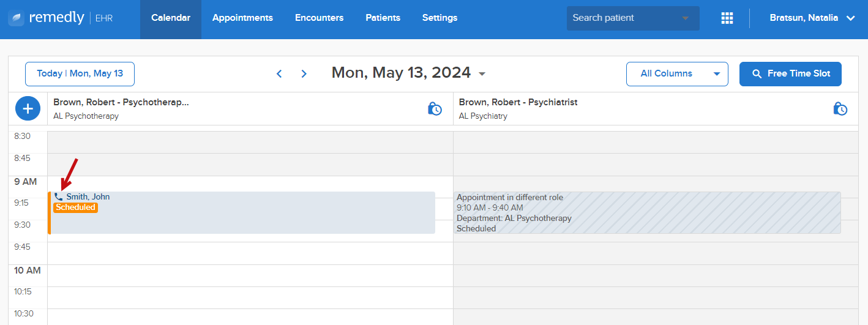Click magnifier icon in Free Time Slot

click(757, 74)
